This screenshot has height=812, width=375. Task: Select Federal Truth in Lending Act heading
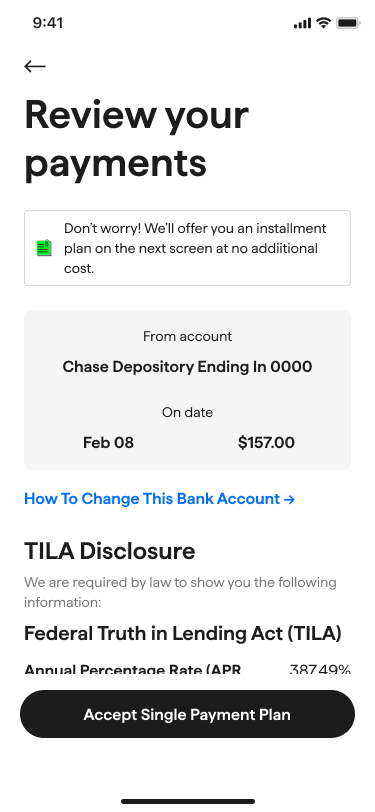pos(183,633)
